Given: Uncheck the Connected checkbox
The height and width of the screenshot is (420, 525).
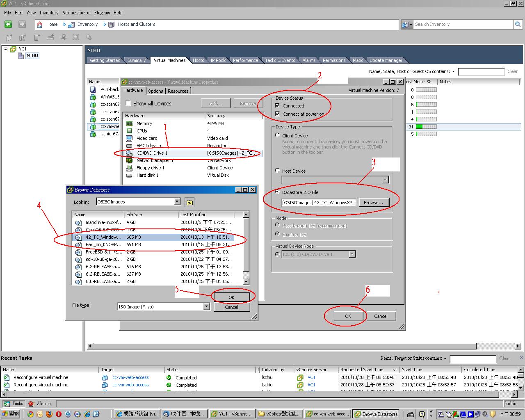Looking at the screenshot, I should point(278,106).
